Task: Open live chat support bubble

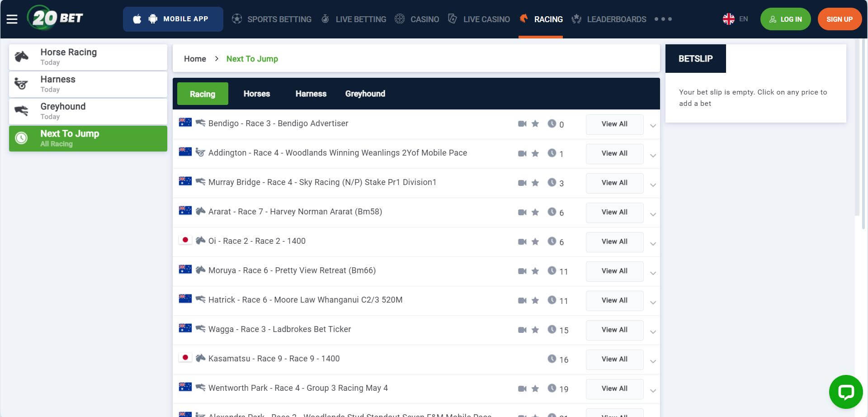Action: tap(845, 391)
